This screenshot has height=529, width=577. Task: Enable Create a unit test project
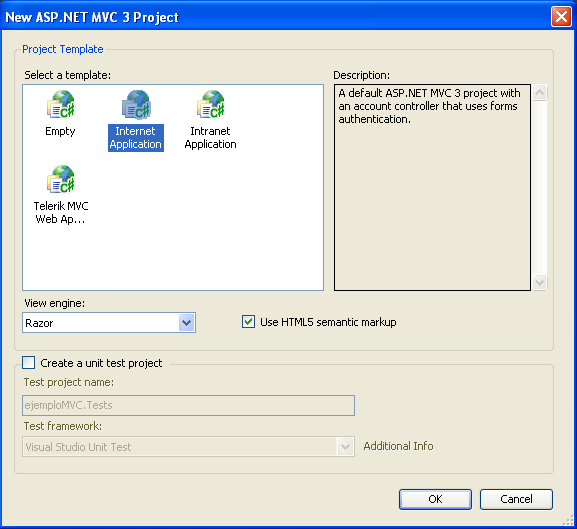pyautogui.click(x=29, y=362)
